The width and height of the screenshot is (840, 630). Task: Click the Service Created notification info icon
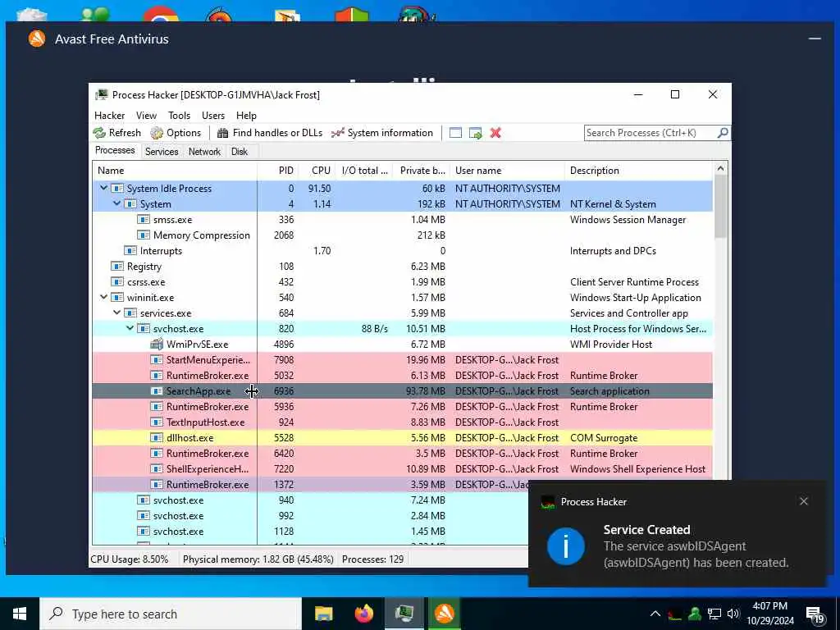click(x=566, y=546)
